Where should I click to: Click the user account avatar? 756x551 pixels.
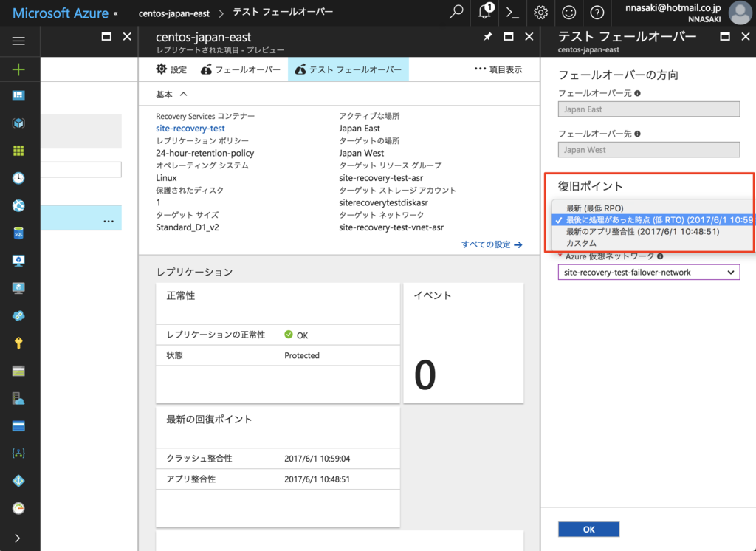(740, 13)
